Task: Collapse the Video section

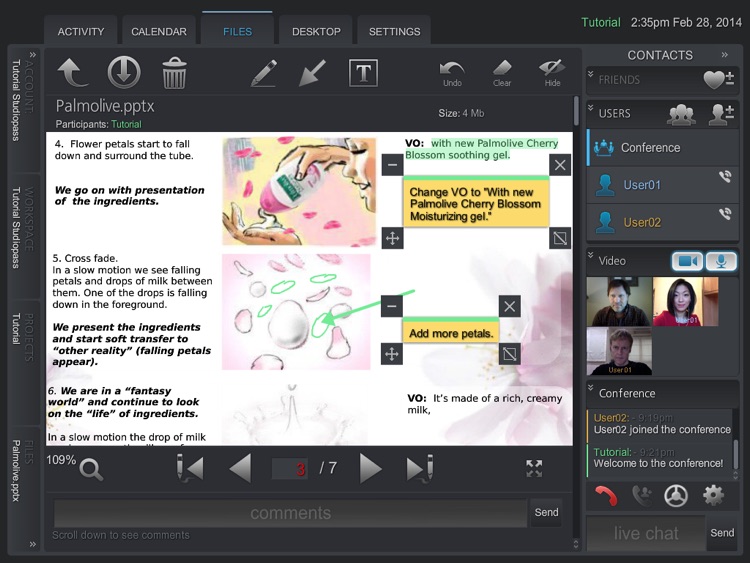Action: (x=591, y=255)
